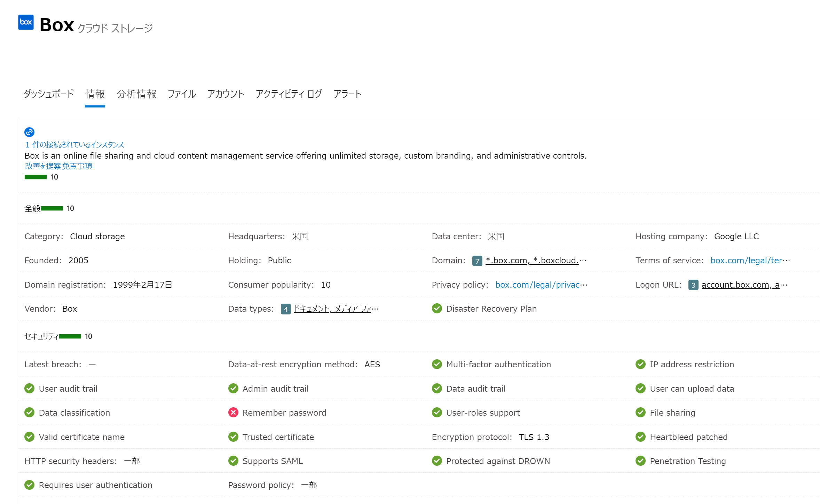Expand the list of 7 domains

tap(477, 260)
